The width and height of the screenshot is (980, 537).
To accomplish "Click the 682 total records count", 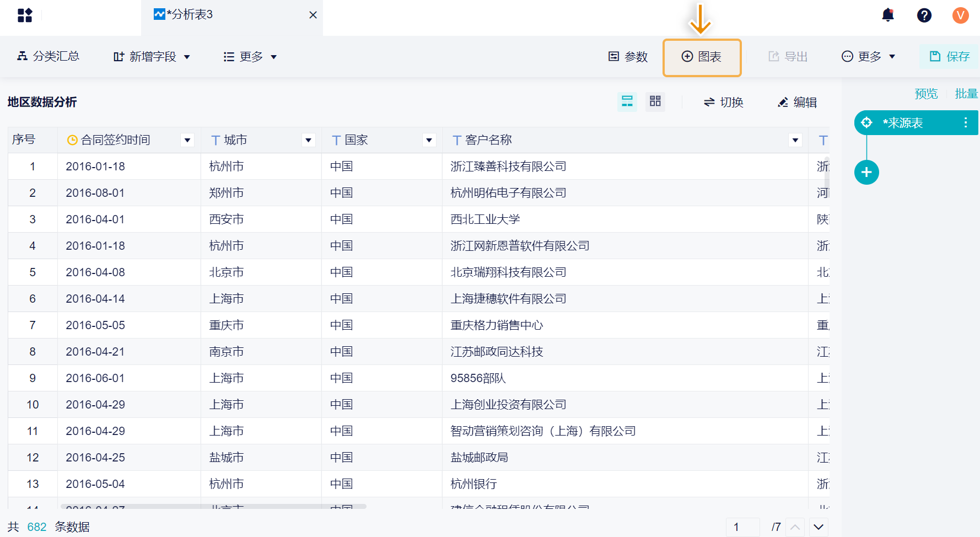I will click(x=37, y=527).
